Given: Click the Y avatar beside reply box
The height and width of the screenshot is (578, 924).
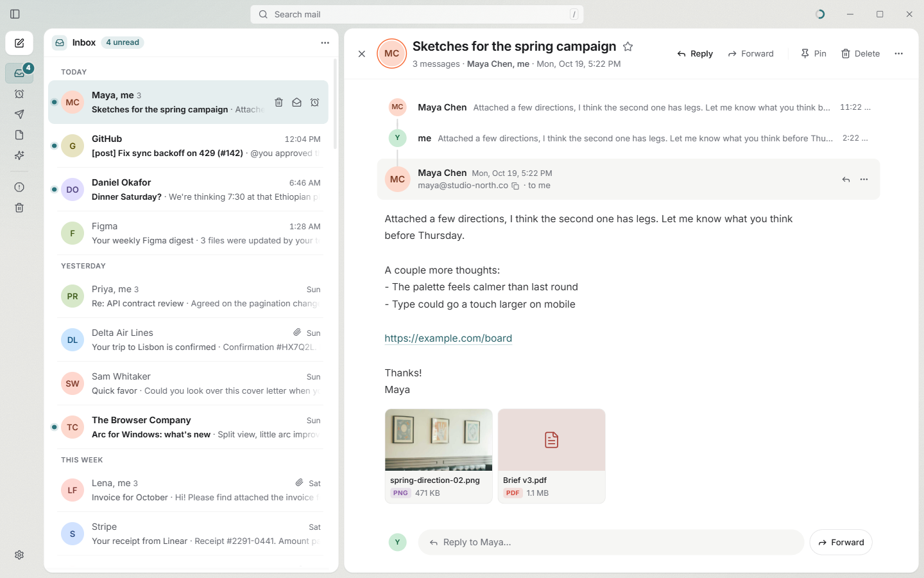Looking at the screenshot, I should pyautogui.click(x=398, y=542).
